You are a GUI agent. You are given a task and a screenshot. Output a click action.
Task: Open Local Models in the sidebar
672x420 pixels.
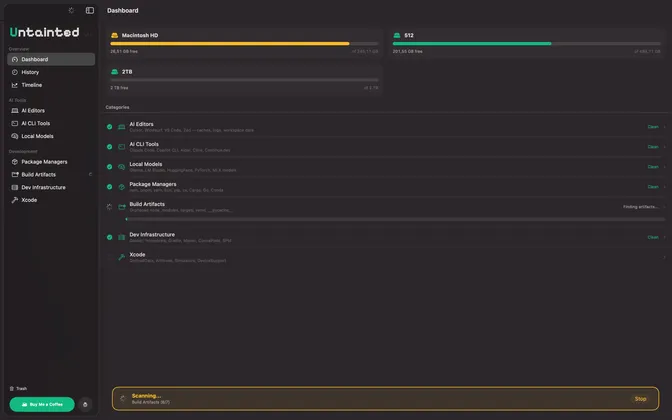point(51,136)
